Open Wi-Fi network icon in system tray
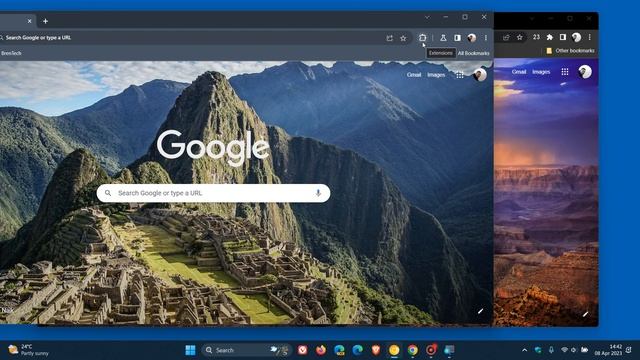 click(x=564, y=350)
